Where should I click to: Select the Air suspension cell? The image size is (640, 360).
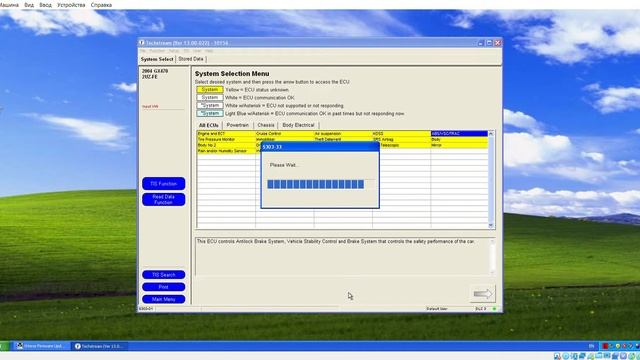point(343,133)
